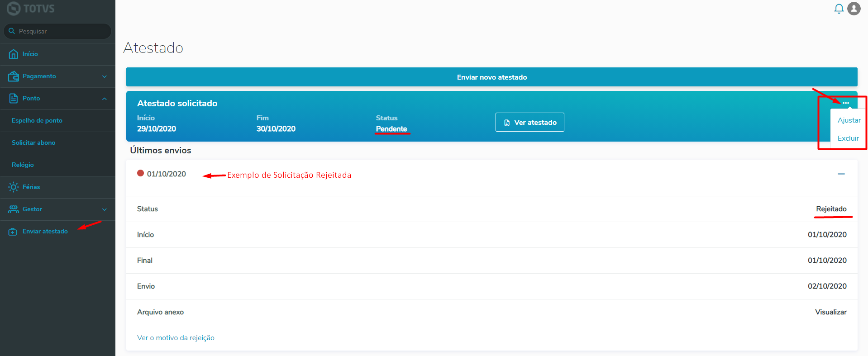The height and width of the screenshot is (356, 868).
Task: Open the user profile avatar
Action: click(x=854, y=9)
